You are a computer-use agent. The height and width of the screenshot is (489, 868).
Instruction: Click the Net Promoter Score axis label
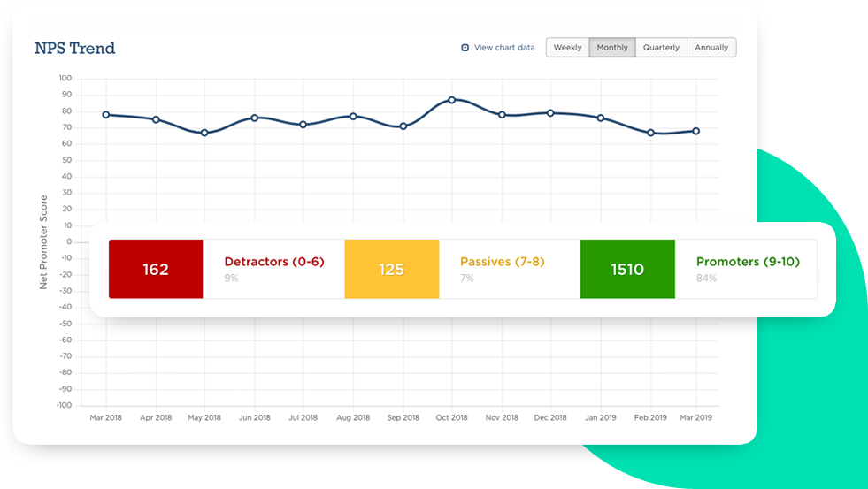click(43, 241)
